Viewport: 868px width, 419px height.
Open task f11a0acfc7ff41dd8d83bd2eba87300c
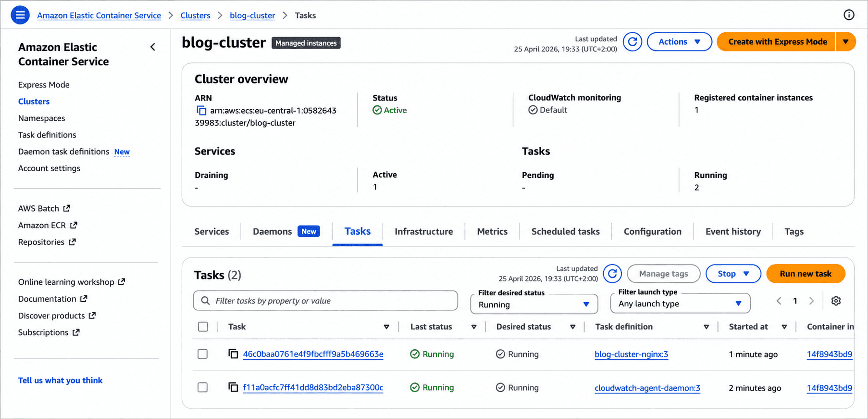coord(313,387)
